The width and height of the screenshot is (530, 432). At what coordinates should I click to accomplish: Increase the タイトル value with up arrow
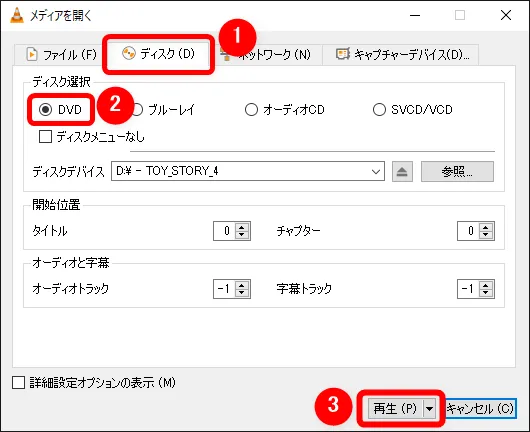click(242, 227)
